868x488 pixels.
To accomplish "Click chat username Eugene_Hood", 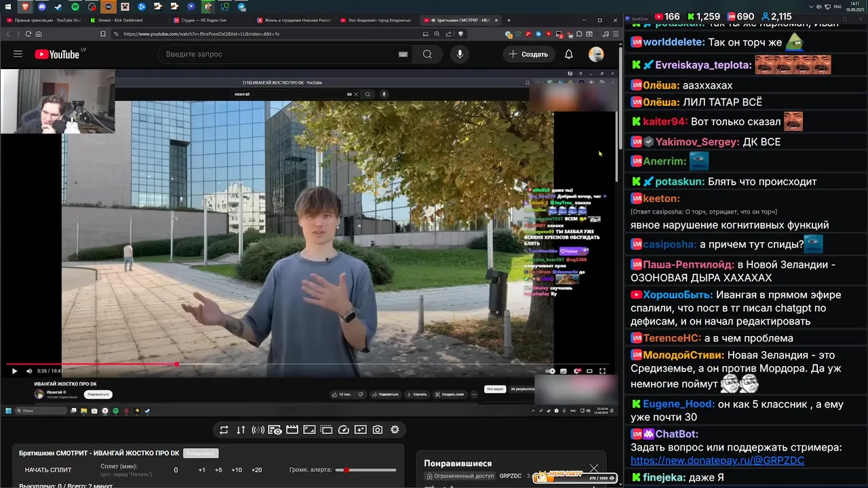I will [679, 404].
